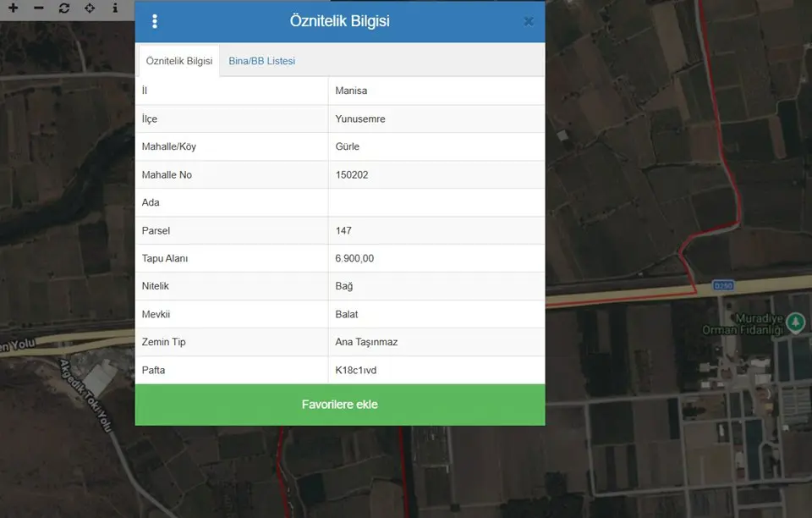Refresh the map with the reload icon

coord(64,8)
